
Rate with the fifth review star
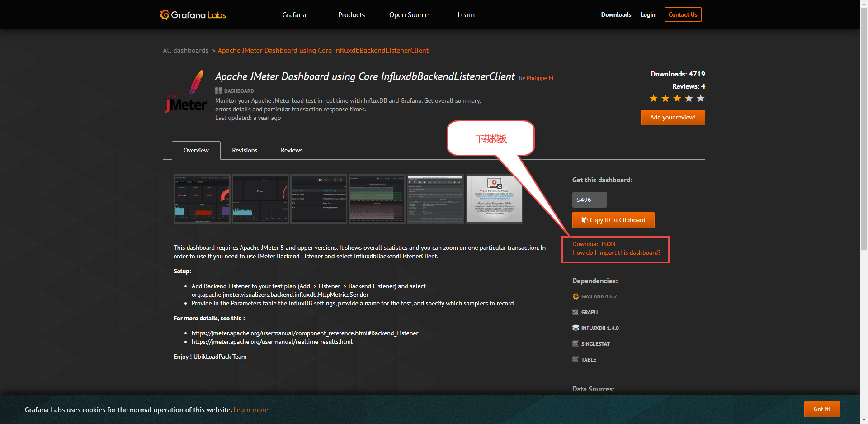[700, 99]
